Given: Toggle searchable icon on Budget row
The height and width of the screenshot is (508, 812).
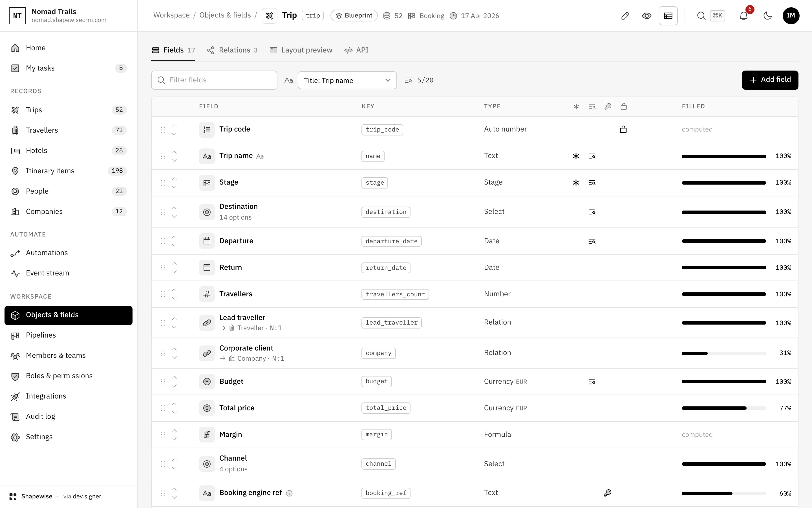Looking at the screenshot, I should (592, 382).
